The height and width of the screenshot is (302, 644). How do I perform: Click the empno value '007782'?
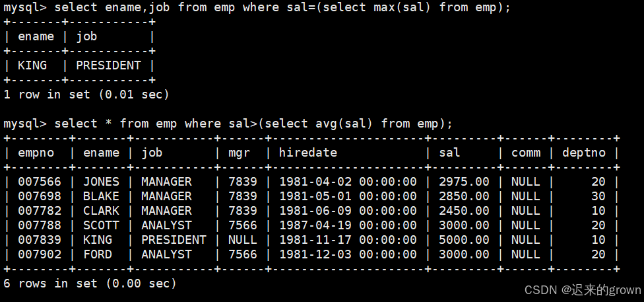click(x=40, y=211)
